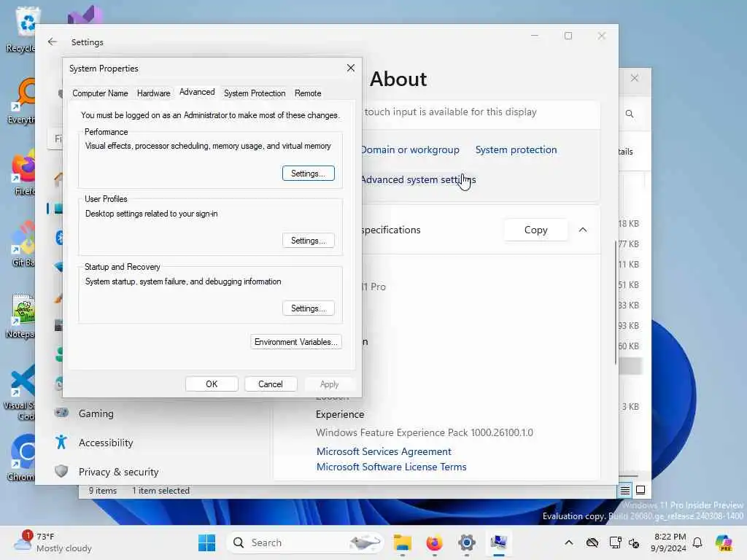The width and height of the screenshot is (747, 560).
Task: Select the Chrome desktop shortcut
Action: pos(22,458)
